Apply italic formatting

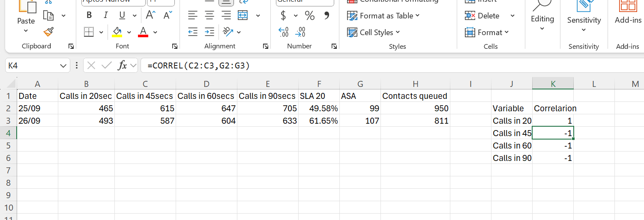105,15
